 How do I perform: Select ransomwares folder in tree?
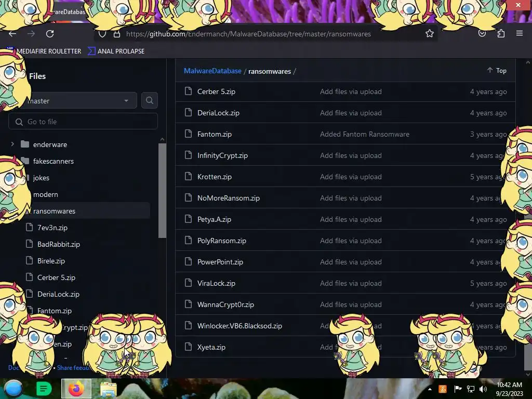54,211
